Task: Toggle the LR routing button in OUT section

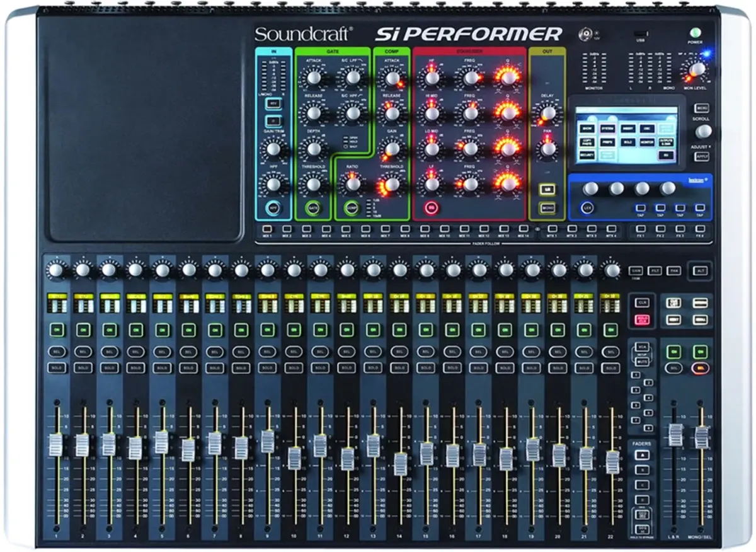Action: (x=547, y=190)
